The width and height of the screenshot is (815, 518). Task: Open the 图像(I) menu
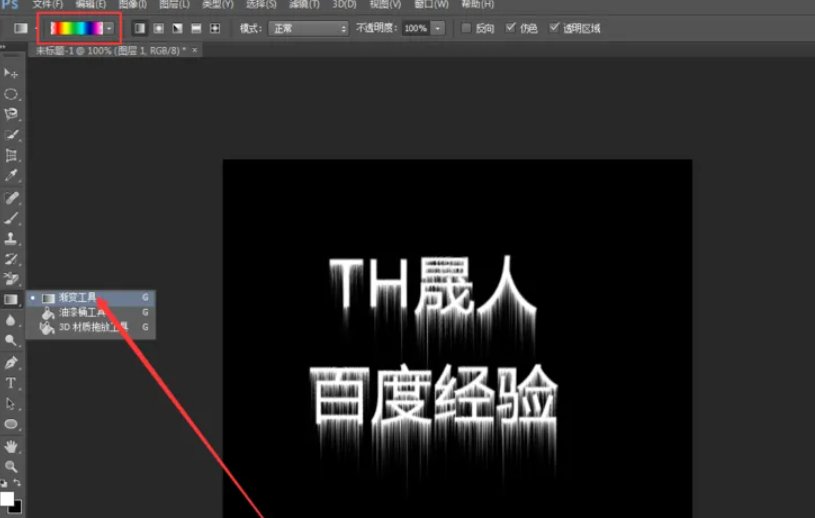pyautogui.click(x=133, y=4)
